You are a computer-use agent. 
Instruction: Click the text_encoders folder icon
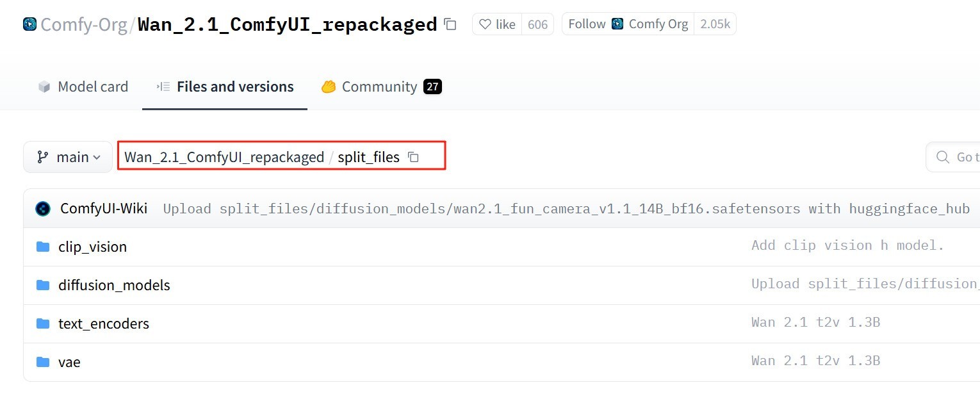point(43,323)
